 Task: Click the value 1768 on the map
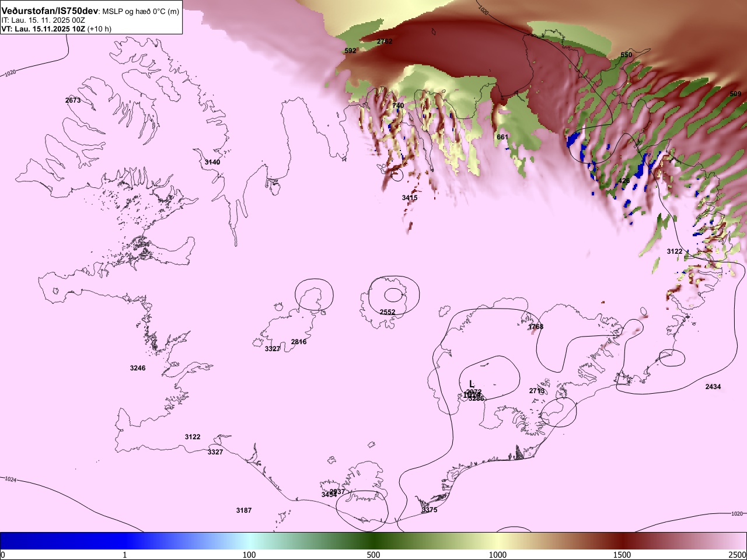point(536,327)
